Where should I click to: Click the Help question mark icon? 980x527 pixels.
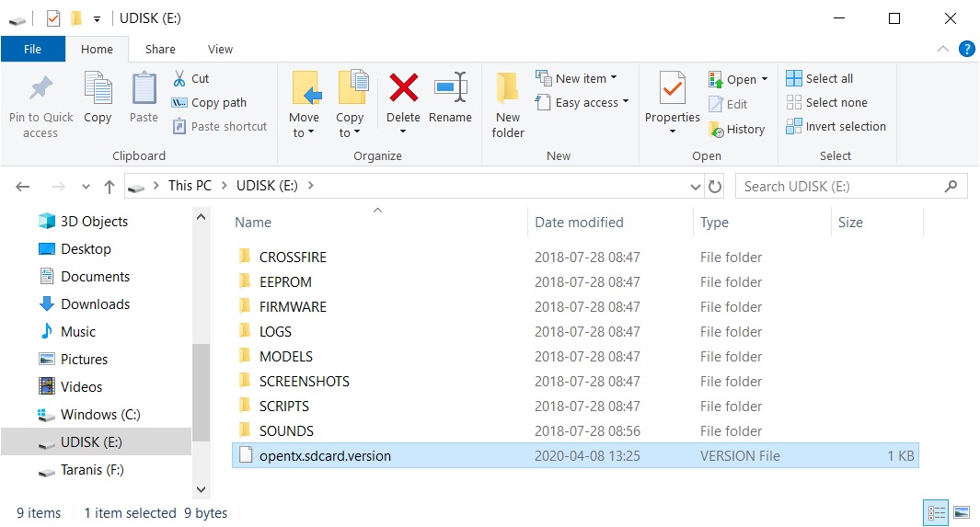point(966,49)
